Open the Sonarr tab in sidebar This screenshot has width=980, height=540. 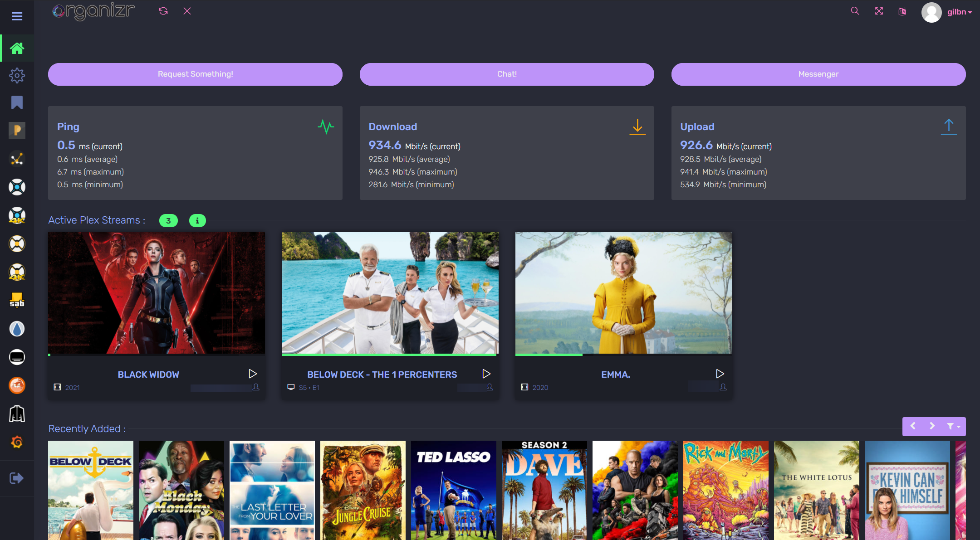17,187
